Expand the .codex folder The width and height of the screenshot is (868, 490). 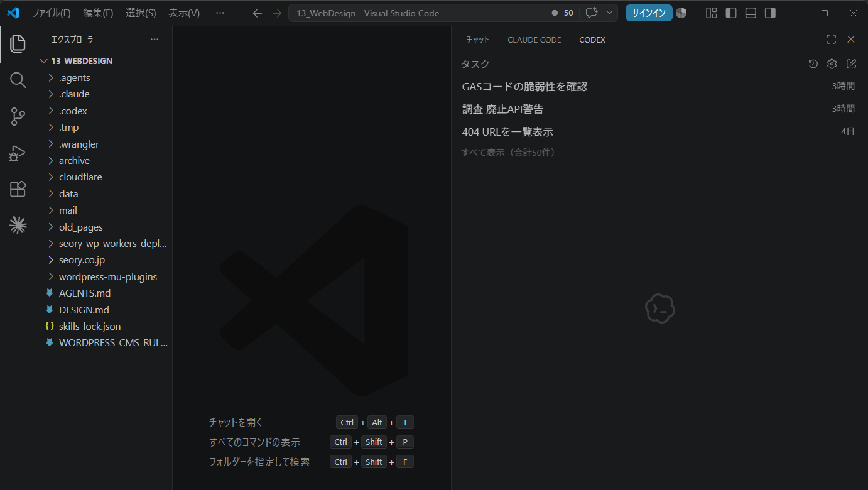pyautogui.click(x=104, y=111)
